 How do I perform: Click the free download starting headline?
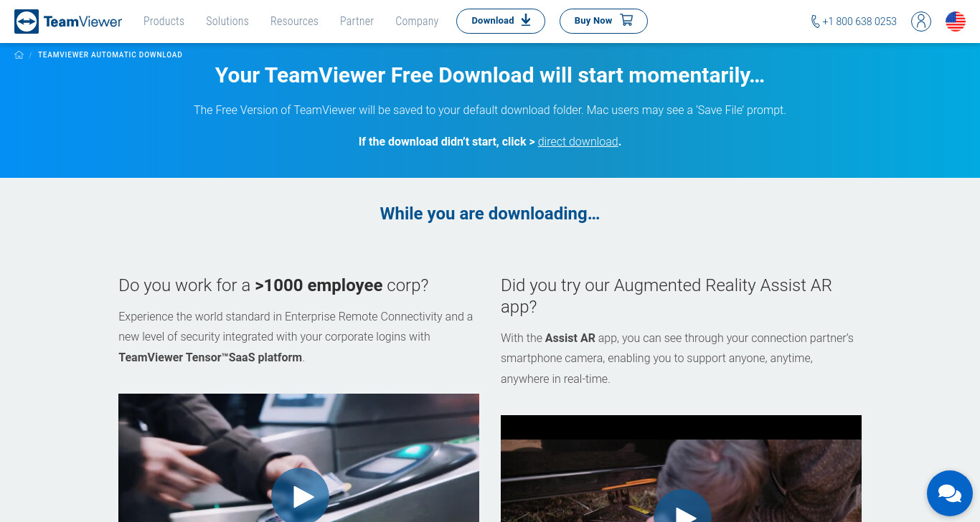[490, 75]
